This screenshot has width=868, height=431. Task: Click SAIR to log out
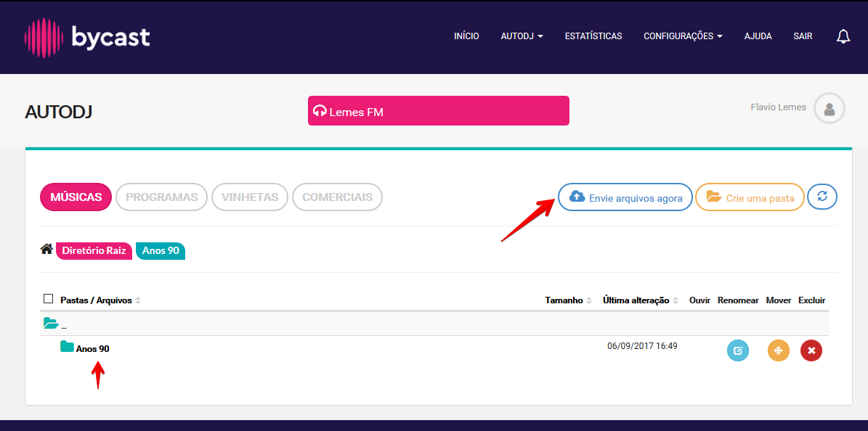(803, 36)
